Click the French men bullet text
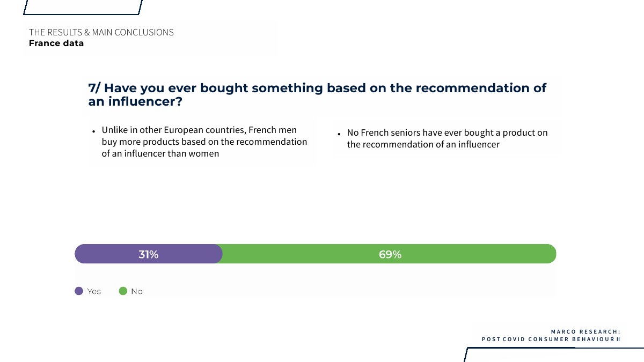The width and height of the screenshot is (644, 362). (204, 142)
